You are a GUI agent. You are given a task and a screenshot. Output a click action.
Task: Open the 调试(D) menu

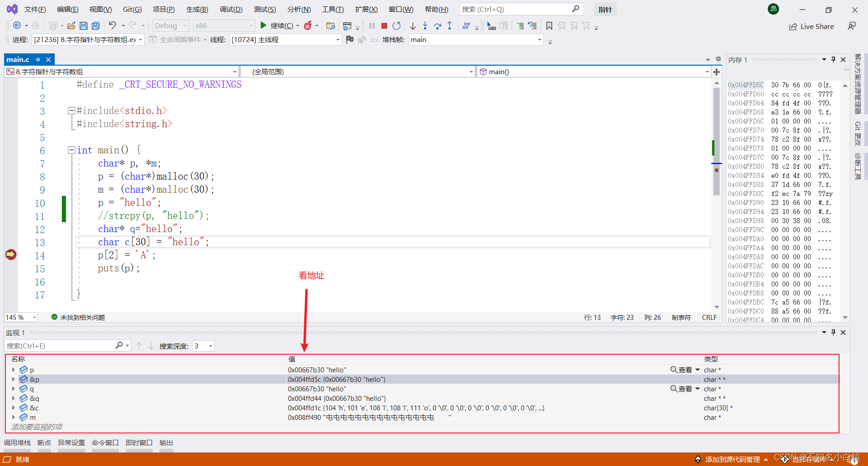[x=231, y=10]
